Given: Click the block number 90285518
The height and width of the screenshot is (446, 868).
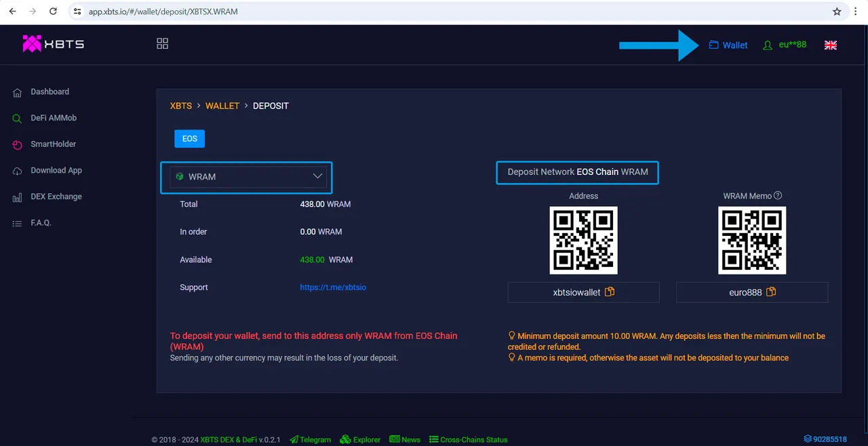Looking at the screenshot, I should (x=825, y=439).
